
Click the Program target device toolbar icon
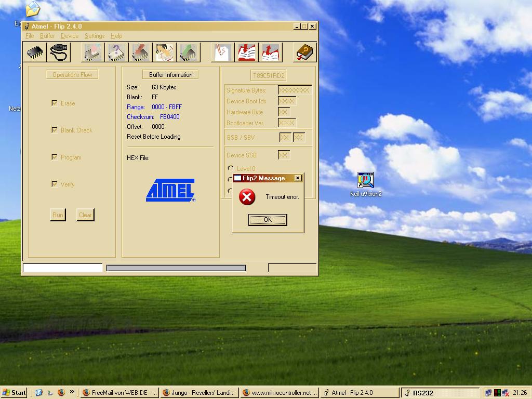(140, 52)
